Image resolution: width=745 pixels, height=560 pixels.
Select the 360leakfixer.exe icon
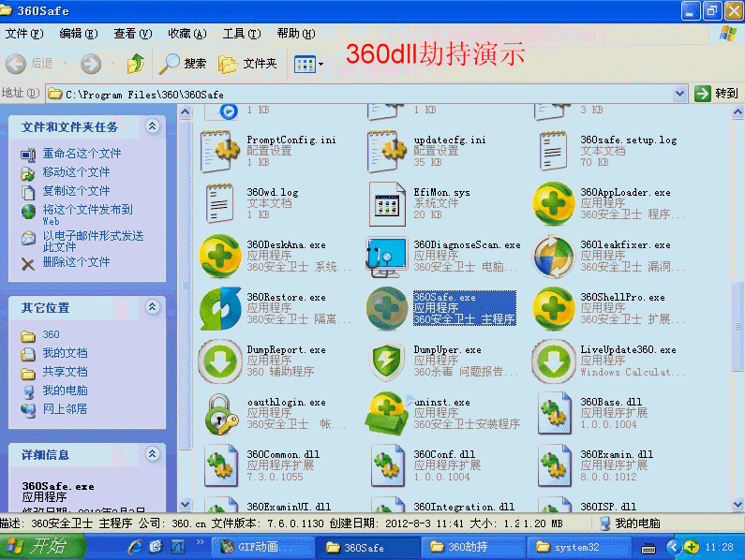[554, 257]
